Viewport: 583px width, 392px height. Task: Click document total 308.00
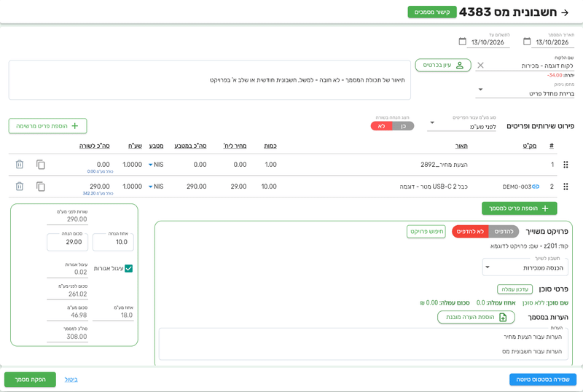pos(77,337)
